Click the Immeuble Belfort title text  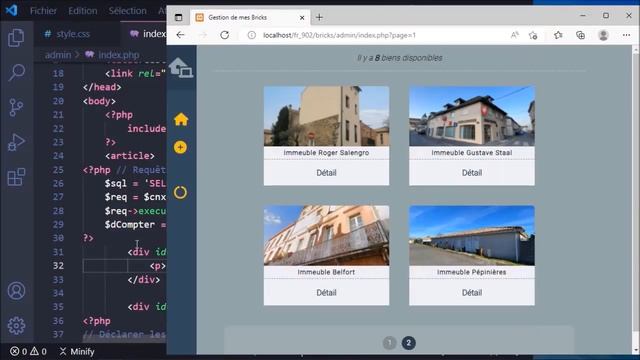326,272
